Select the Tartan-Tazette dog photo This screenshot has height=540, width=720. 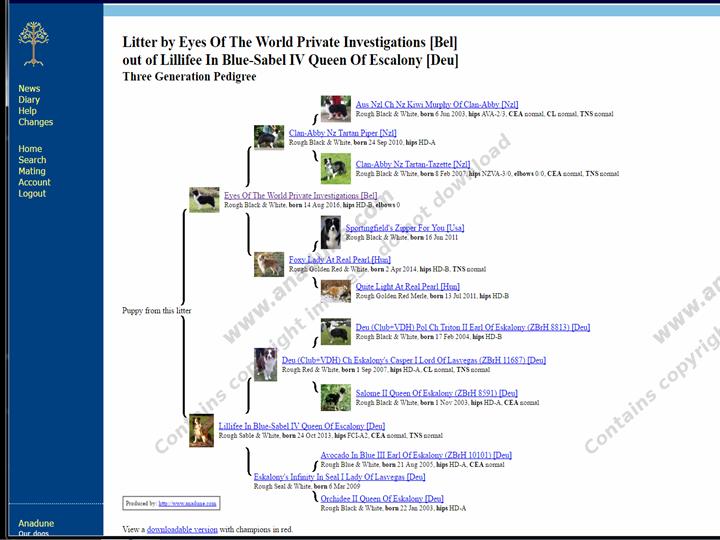[x=335, y=167]
